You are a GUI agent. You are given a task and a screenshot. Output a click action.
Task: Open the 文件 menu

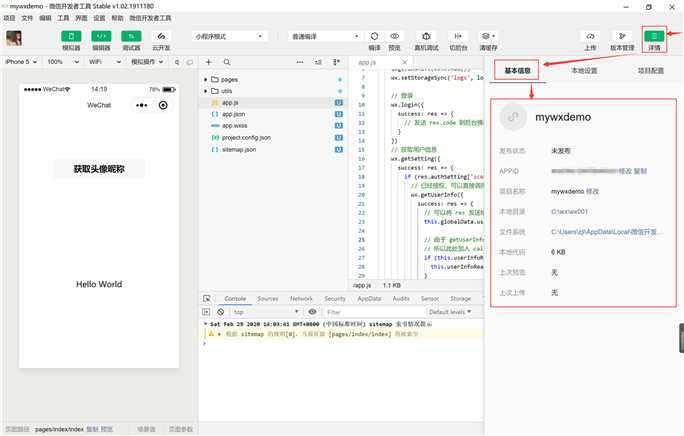point(27,18)
